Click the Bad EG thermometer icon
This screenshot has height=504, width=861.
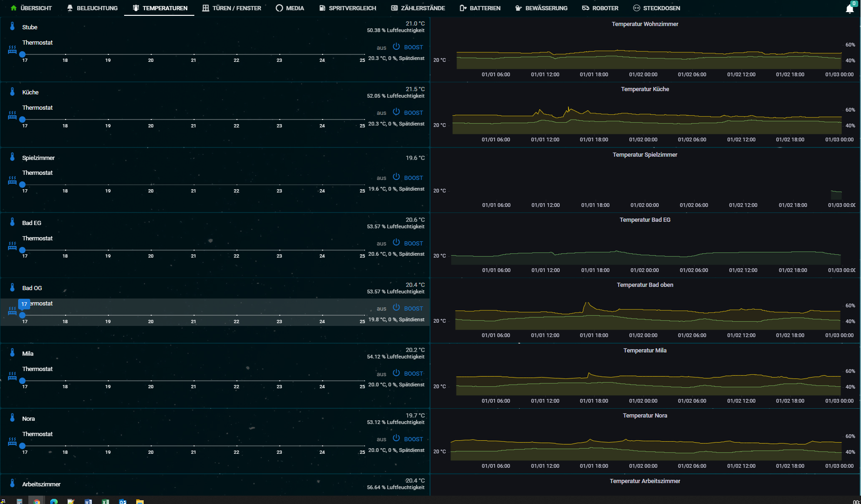coord(13,222)
